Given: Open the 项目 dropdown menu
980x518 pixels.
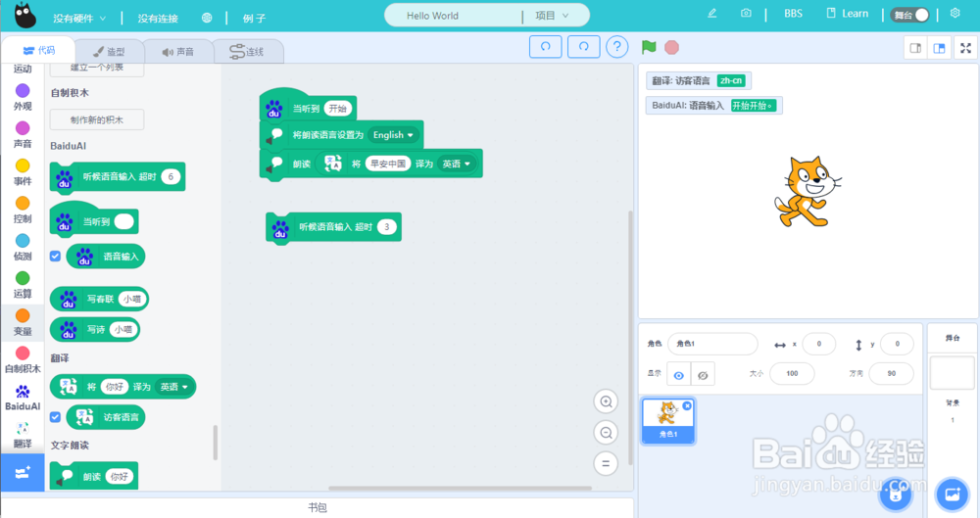Looking at the screenshot, I should point(552,16).
